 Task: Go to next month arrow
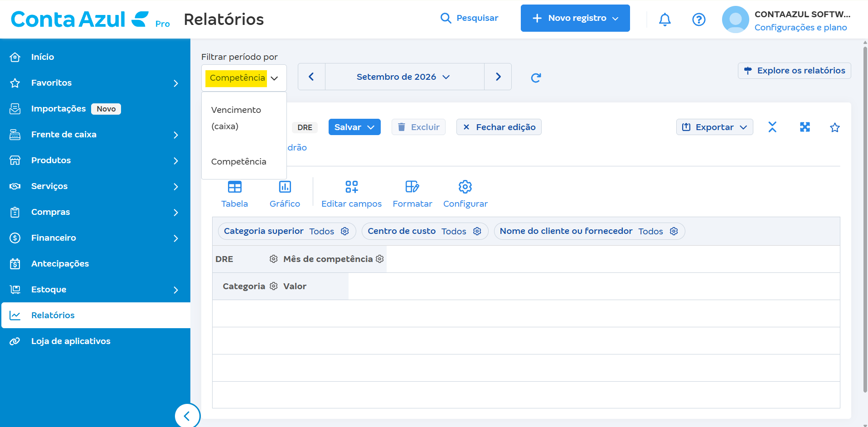[498, 77]
